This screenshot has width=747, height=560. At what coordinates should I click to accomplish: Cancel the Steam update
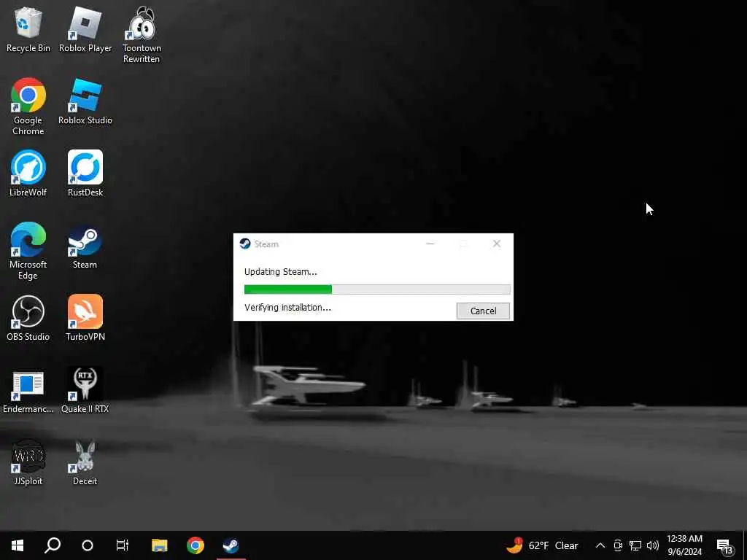pos(483,311)
